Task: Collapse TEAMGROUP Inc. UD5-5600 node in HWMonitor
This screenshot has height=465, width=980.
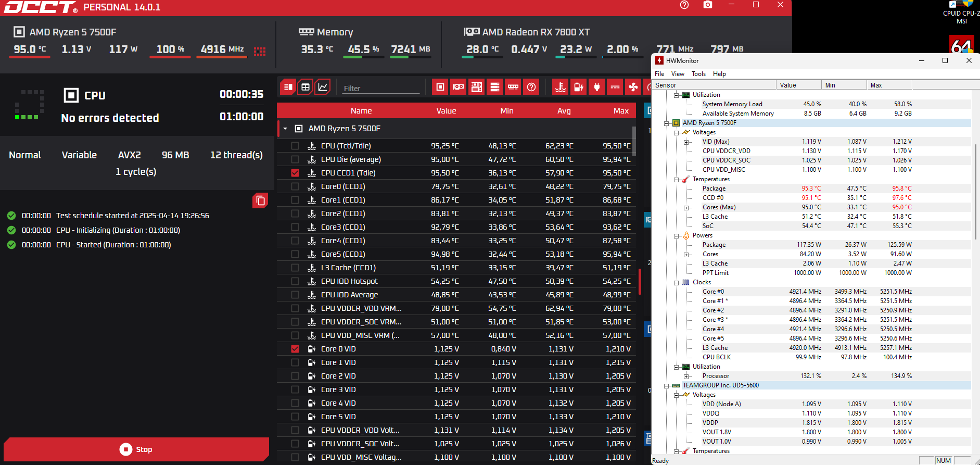Action: tap(666, 386)
